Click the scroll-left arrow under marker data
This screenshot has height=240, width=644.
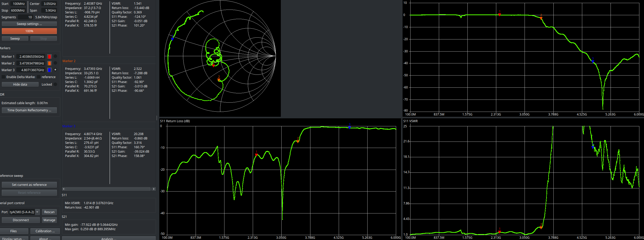[x=64, y=189]
